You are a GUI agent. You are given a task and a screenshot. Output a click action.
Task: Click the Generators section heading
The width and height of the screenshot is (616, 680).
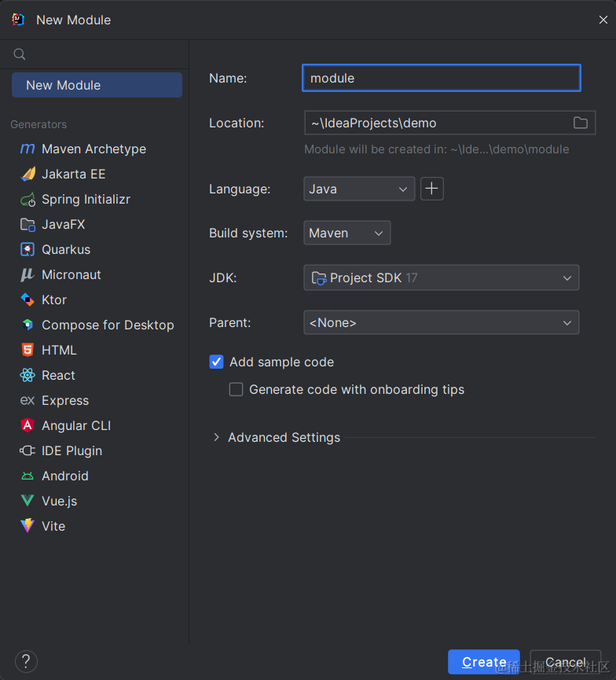(x=38, y=124)
